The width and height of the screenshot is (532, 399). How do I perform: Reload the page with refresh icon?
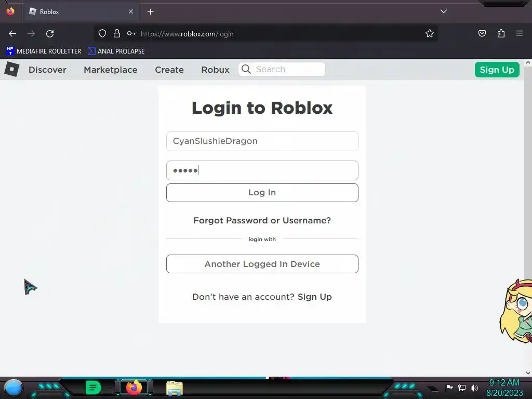coord(50,34)
